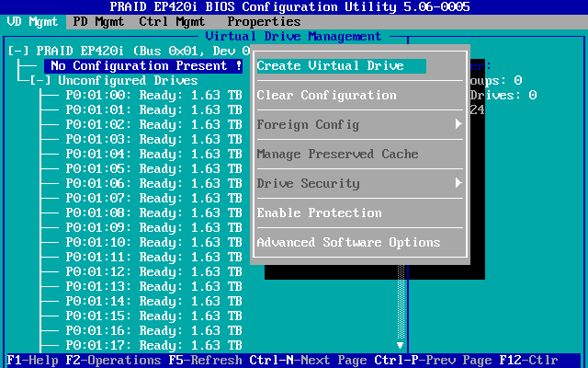
Task: Choose Clear Configuration from popup menu
Action: coord(326,96)
